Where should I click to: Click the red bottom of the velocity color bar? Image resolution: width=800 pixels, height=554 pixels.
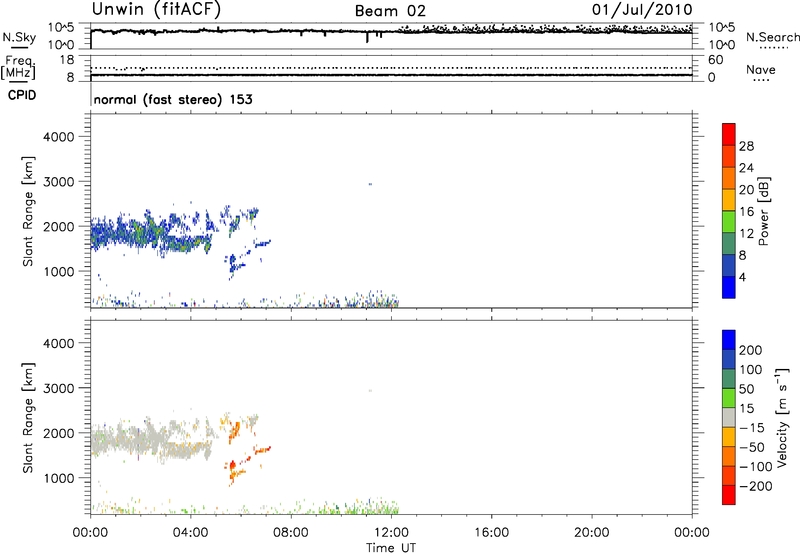pos(729,495)
